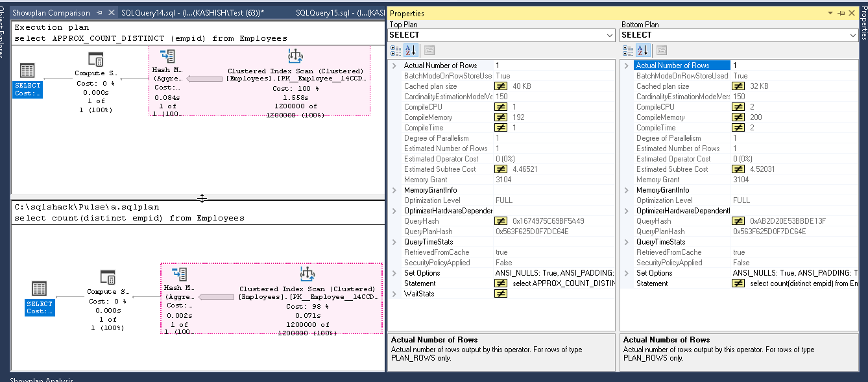868x382 pixels.
Task: Toggle auto-hide pin on Properties panel
Action: coord(841,13)
